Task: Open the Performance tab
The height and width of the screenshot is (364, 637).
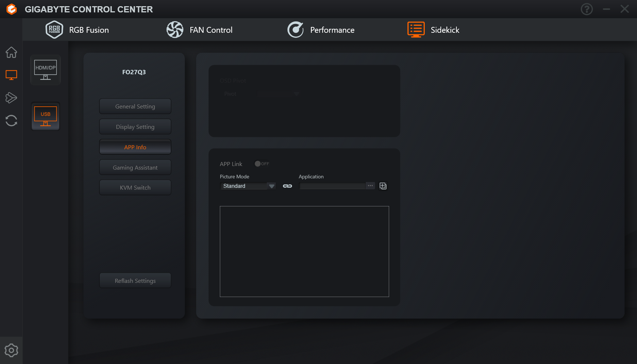Action: 321,30
